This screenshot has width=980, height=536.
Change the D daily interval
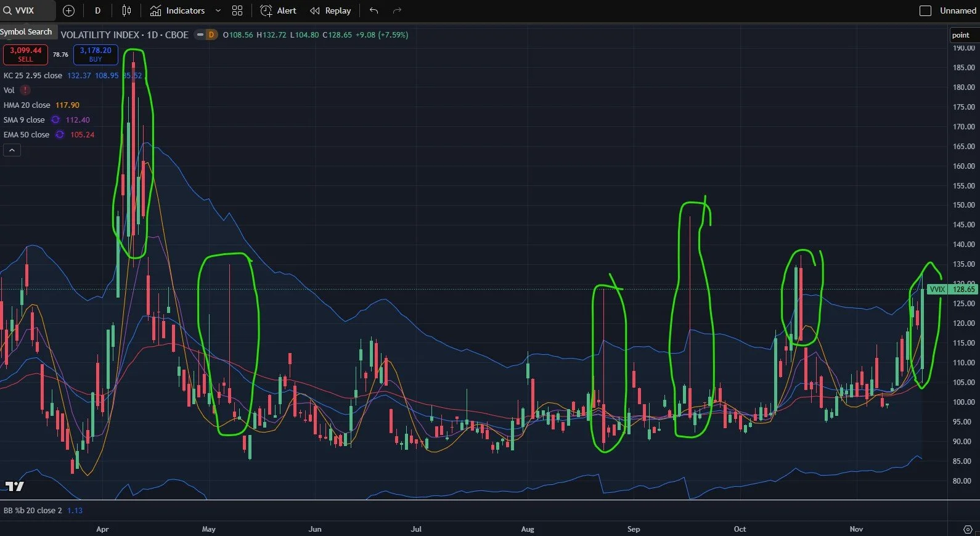(x=97, y=10)
